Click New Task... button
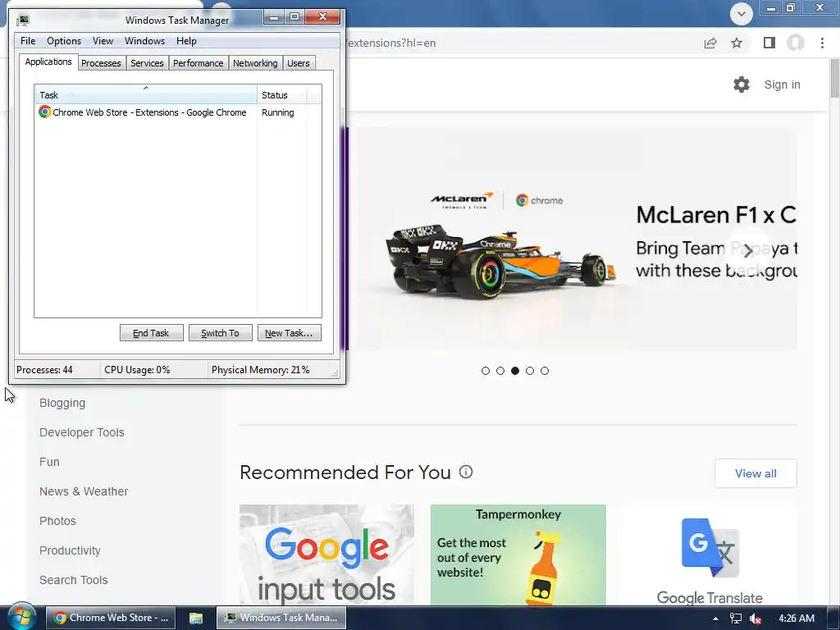Viewport: 840px width, 630px height. tap(290, 333)
